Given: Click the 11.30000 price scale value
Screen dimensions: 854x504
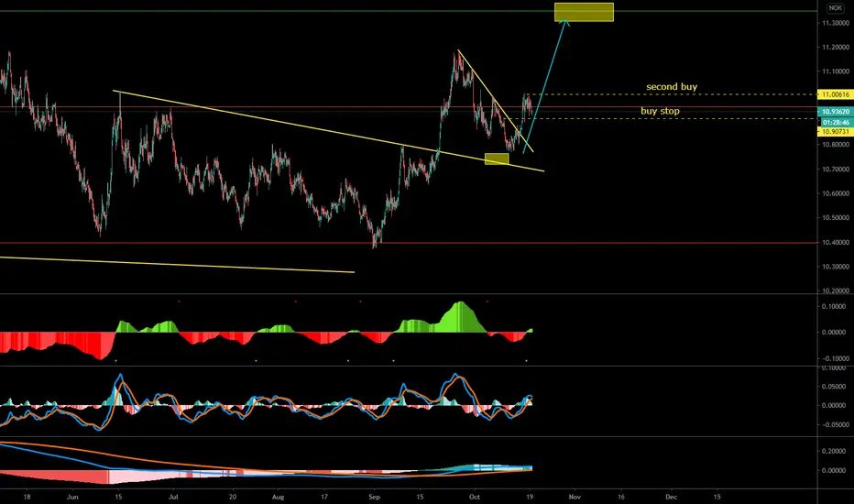Looking at the screenshot, I should (x=836, y=23).
